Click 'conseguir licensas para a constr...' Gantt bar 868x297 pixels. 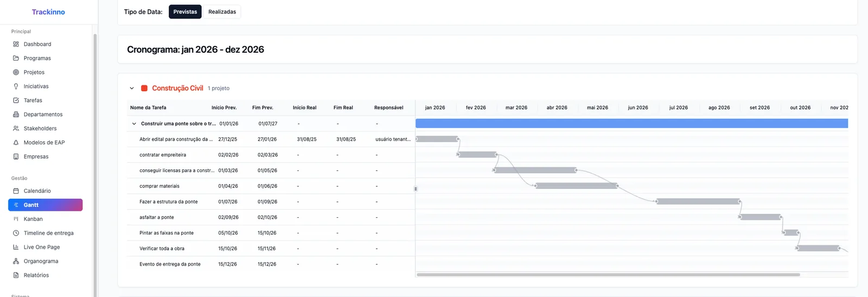pos(535,170)
